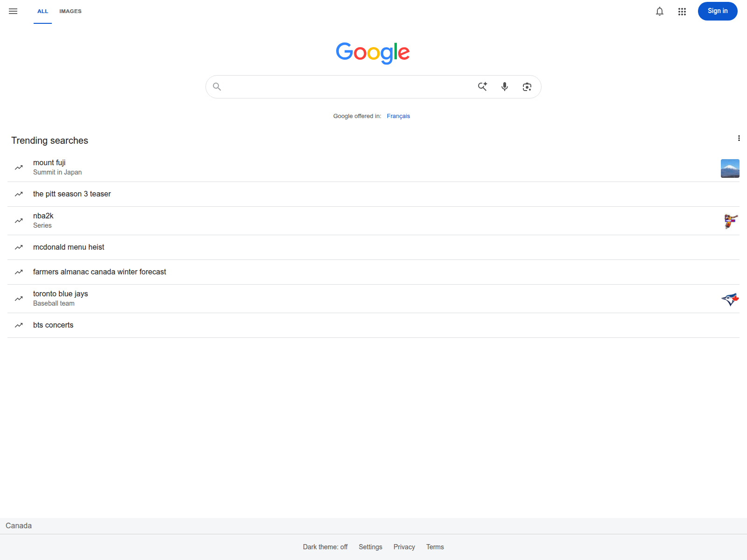747x560 pixels.
Task: Switch Google to Français
Action: 398,116
